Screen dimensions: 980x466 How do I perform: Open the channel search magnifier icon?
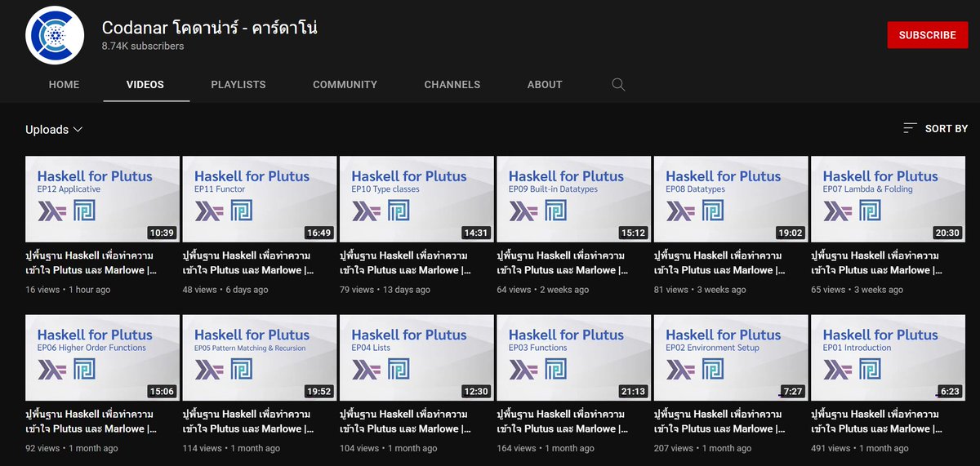618,84
